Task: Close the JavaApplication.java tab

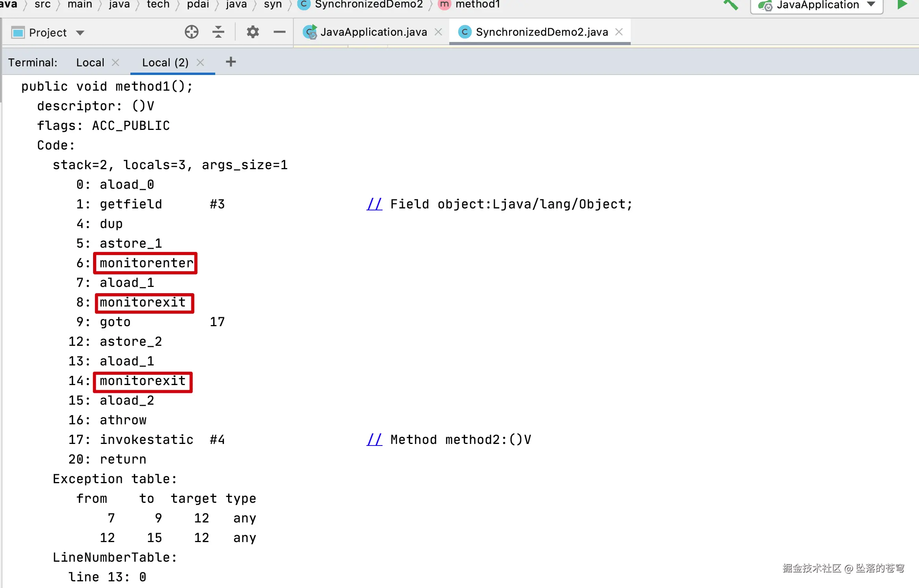Action: [438, 32]
